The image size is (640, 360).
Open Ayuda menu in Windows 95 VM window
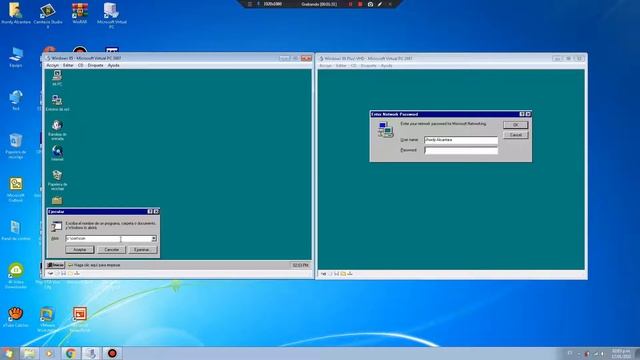[113, 65]
